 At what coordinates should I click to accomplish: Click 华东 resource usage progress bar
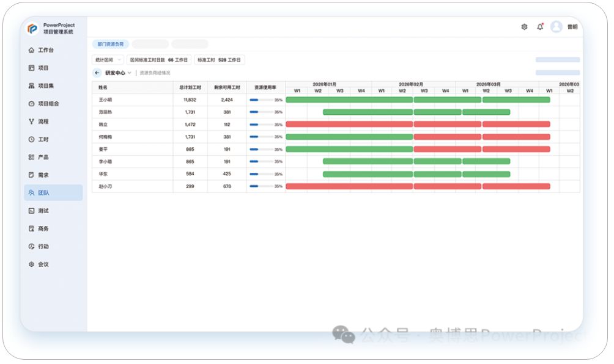[x=262, y=174]
